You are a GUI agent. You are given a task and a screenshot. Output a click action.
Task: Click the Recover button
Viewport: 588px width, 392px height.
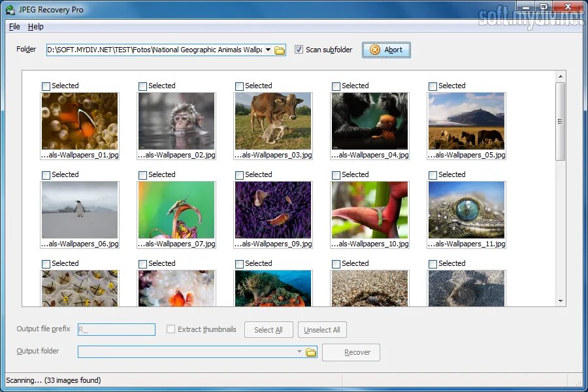coord(351,353)
